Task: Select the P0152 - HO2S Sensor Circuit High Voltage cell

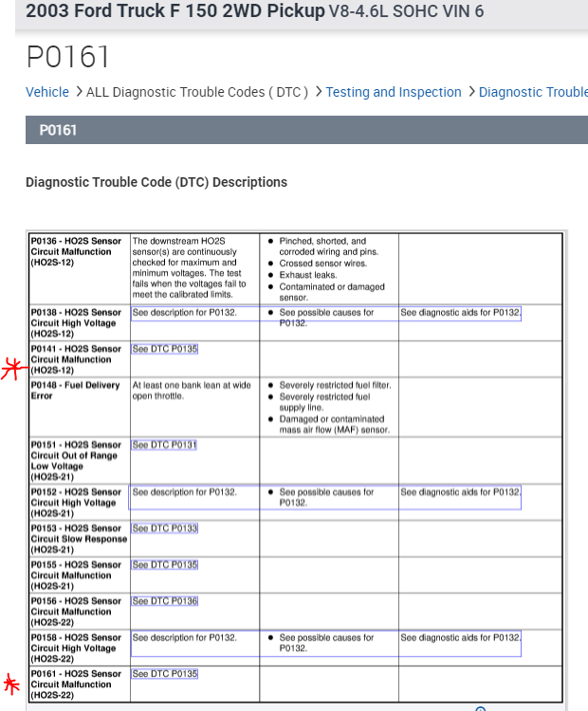Action: pyautogui.click(x=80, y=502)
